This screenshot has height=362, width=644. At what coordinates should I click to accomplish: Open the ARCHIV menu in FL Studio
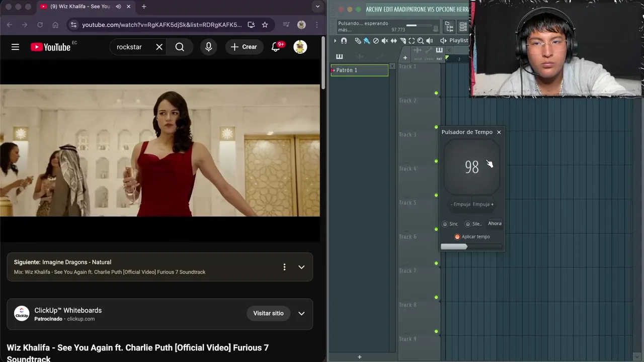coord(374,9)
